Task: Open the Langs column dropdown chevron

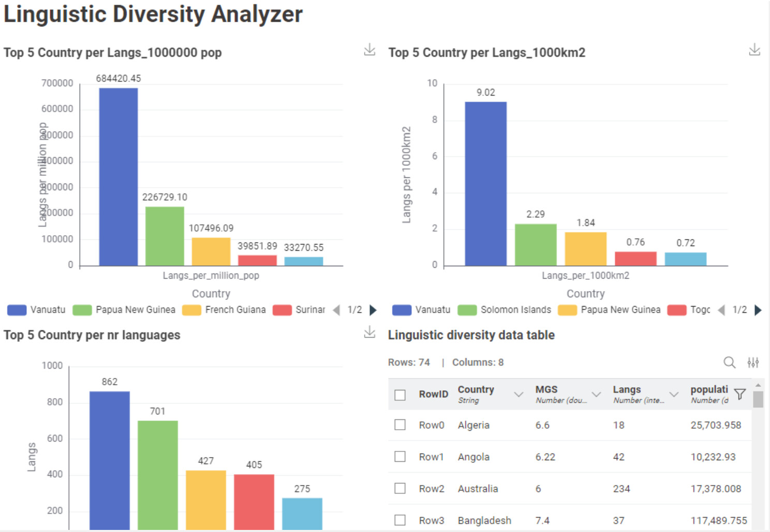Action: 674,394
